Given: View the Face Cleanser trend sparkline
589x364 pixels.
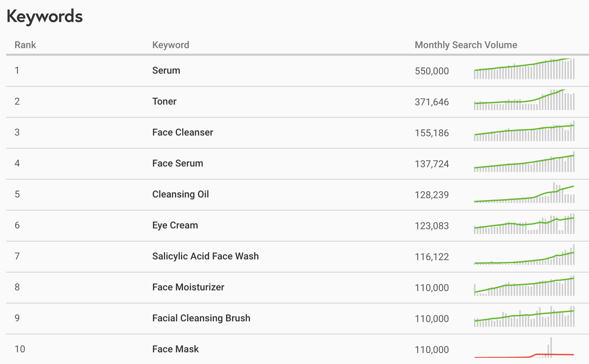Looking at the screenshot, I should (x=524, y=131).
